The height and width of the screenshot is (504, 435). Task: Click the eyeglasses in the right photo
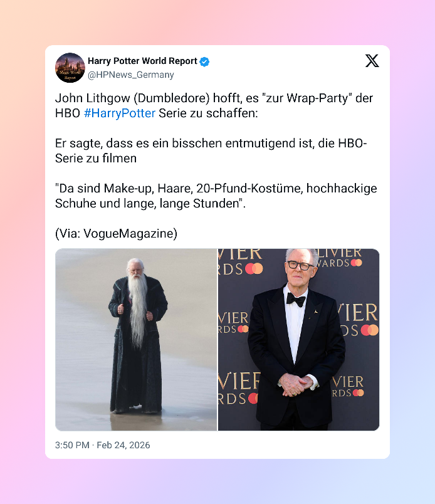click(300, 266)
